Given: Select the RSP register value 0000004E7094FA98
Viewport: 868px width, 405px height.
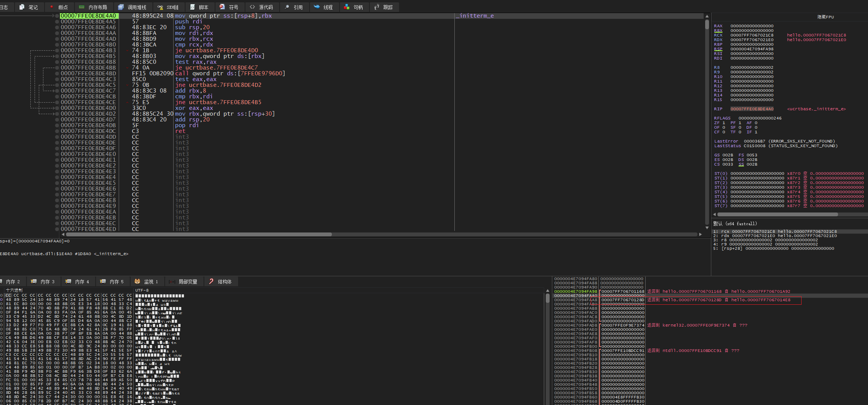Looking at the screenshot, I should pos(752,49).
